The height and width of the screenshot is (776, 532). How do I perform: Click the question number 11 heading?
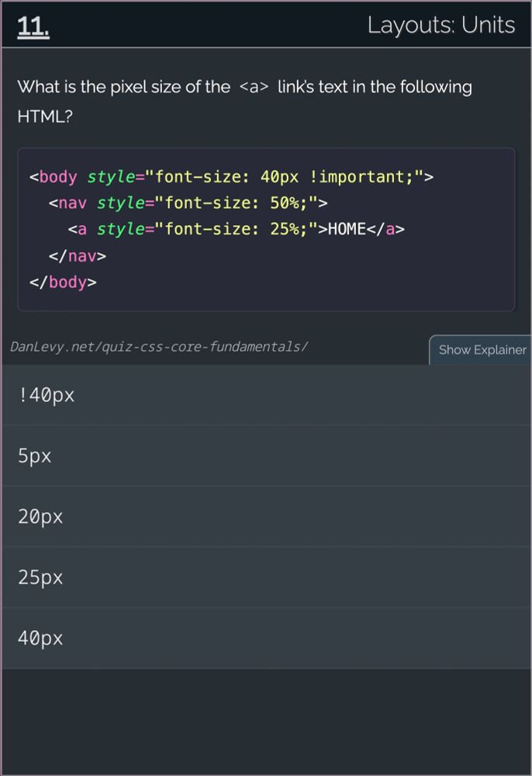(x=31, y=25)
